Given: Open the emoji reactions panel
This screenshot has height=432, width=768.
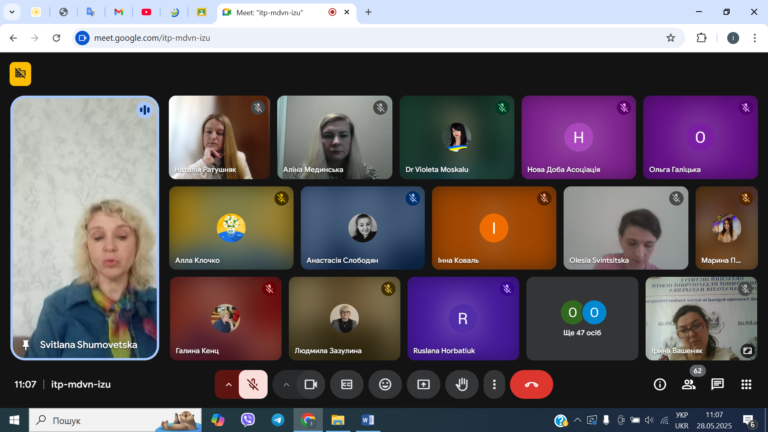Looking at the screenshot, I should coord(385,384).
